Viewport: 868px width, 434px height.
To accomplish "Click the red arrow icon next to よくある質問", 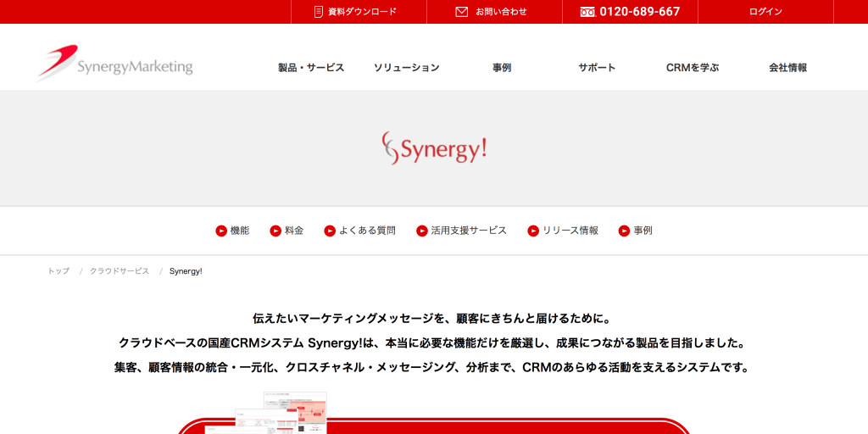I will [x=330, y=231].
